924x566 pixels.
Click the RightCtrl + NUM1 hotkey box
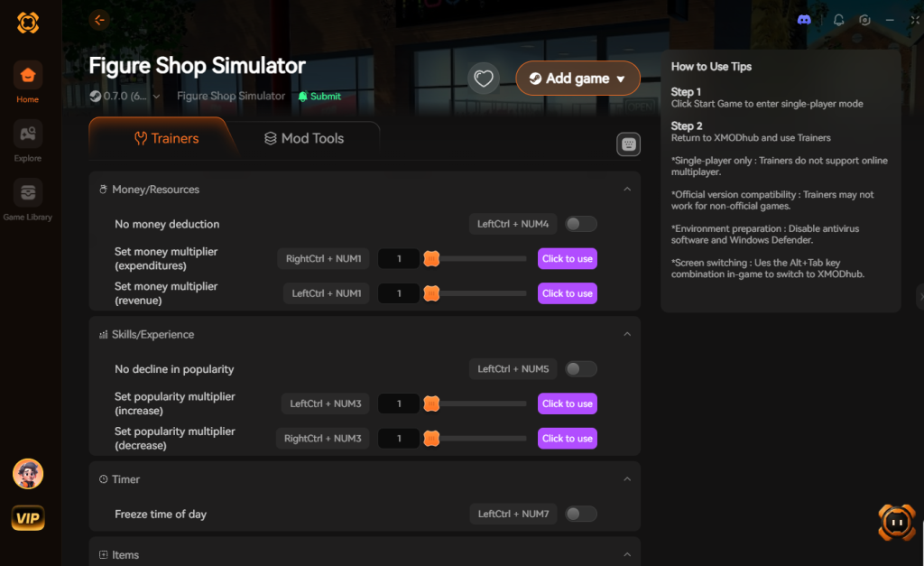pyautogui.click(x=324, y=259)
